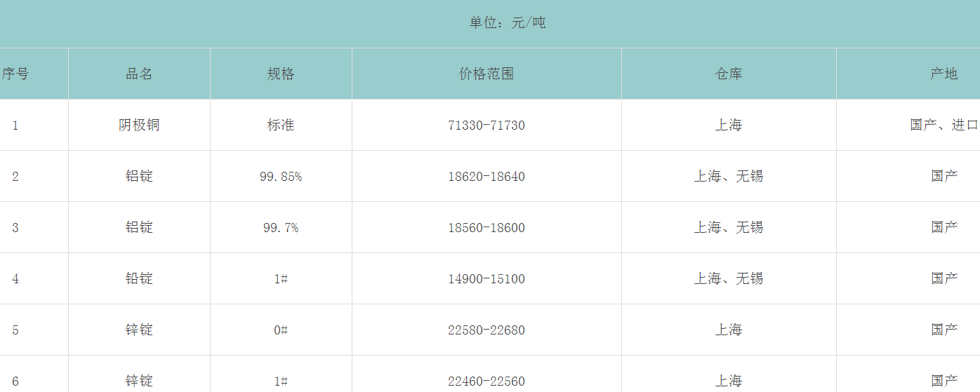Image resolution: width=980 pixels, height=392 pixels.
Task: Click the 标准 specification cell
Action: coord(281,125)
